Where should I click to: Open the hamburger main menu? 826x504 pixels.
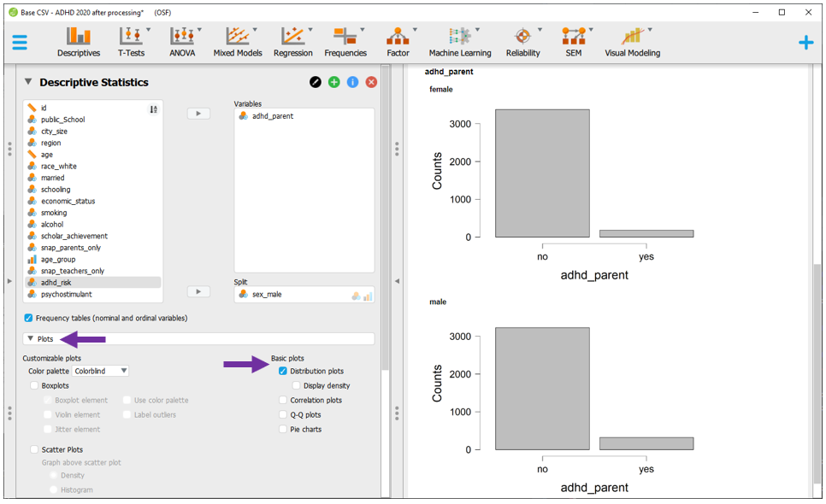point(20,42)
